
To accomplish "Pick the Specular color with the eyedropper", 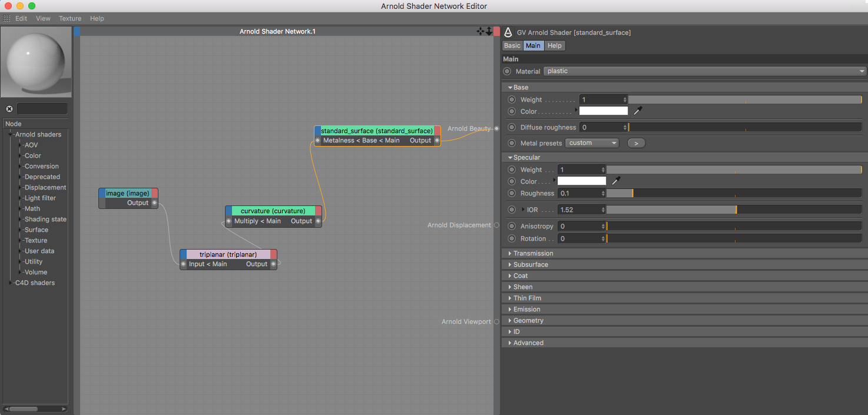I will click(616, 181).
